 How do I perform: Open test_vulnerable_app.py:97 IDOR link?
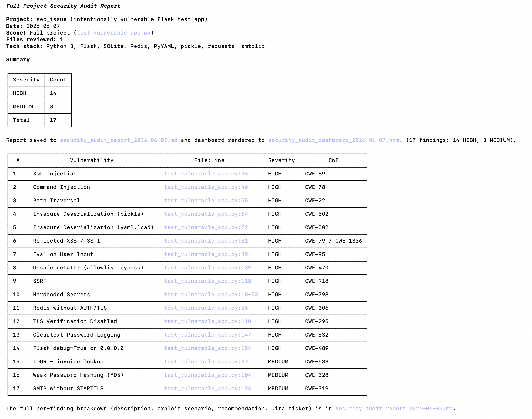pyautogui.click(x=206, y=362)
